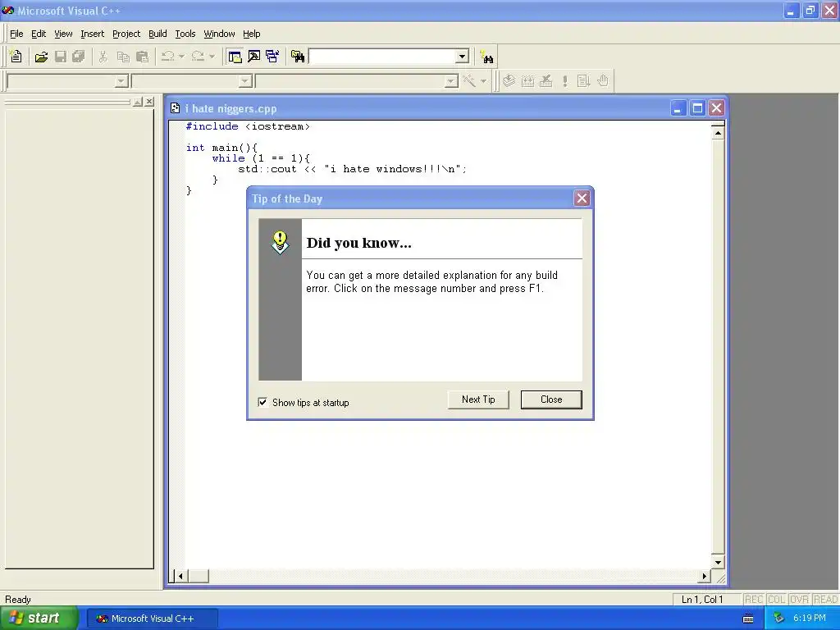This screenshot has width=840, height=630.
Task: Open the Window List icon
Action: click(x=272, y=57)
